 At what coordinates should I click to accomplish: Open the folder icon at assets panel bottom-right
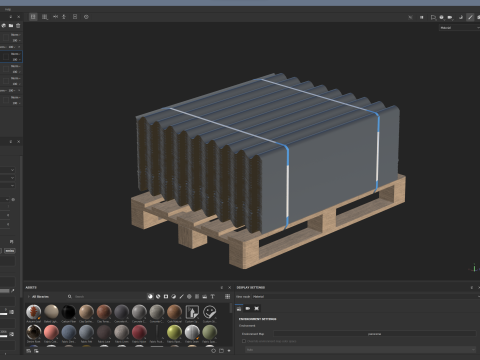221,351
